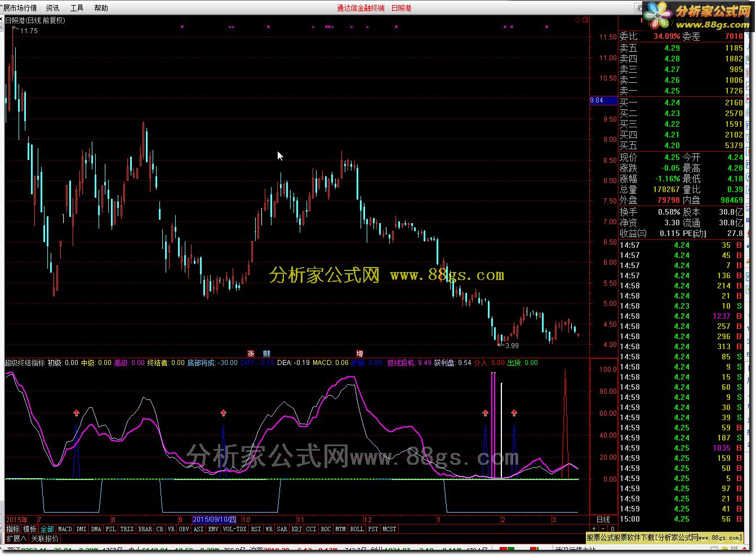Click the 短线投机 indicator value 9.49
Screen dimensions: 756x556
point(425,363)
